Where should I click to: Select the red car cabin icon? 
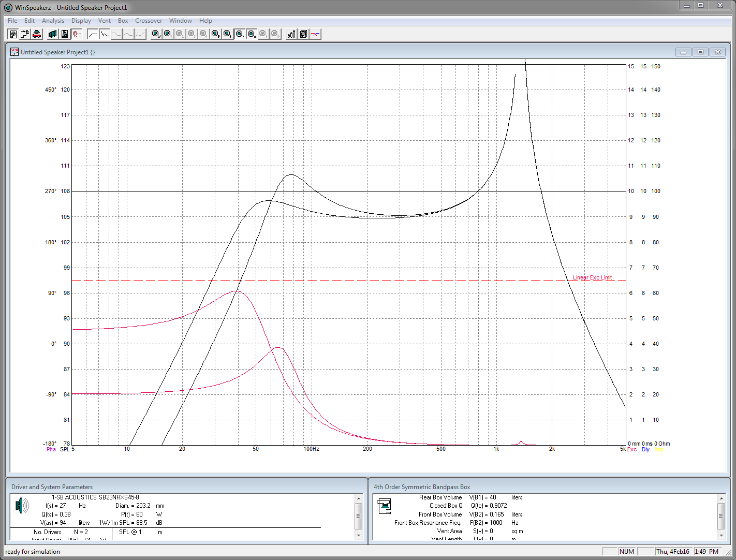(37, 34)
